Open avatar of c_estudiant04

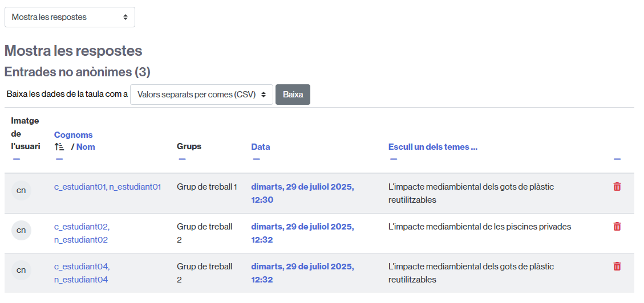click(x=21, y=270)
